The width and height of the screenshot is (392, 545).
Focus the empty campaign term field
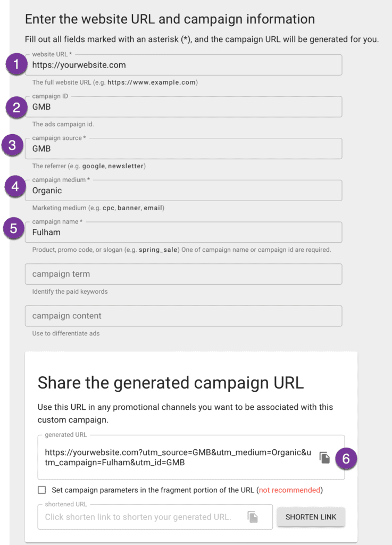[x=184, y=274]
